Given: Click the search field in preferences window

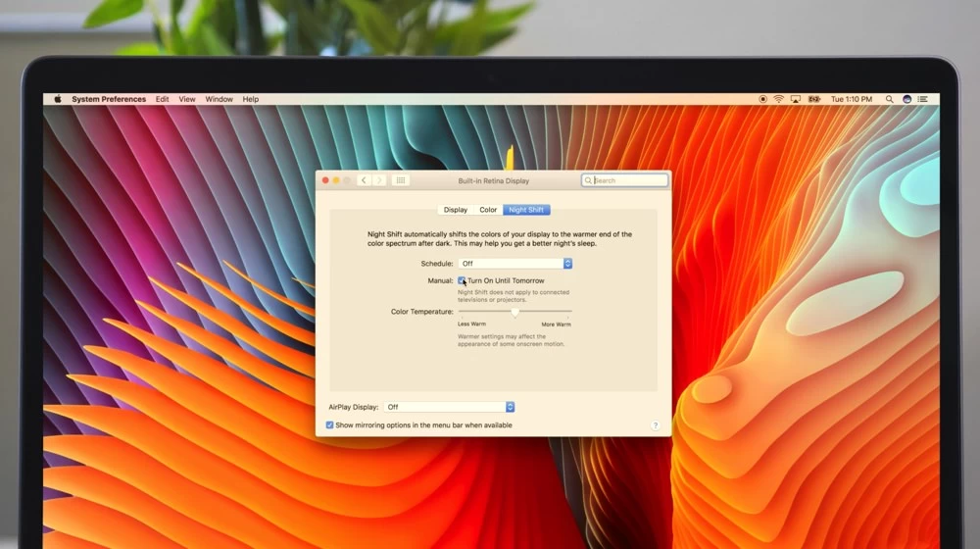Looking at the screenshot, I should coord(624,180).
